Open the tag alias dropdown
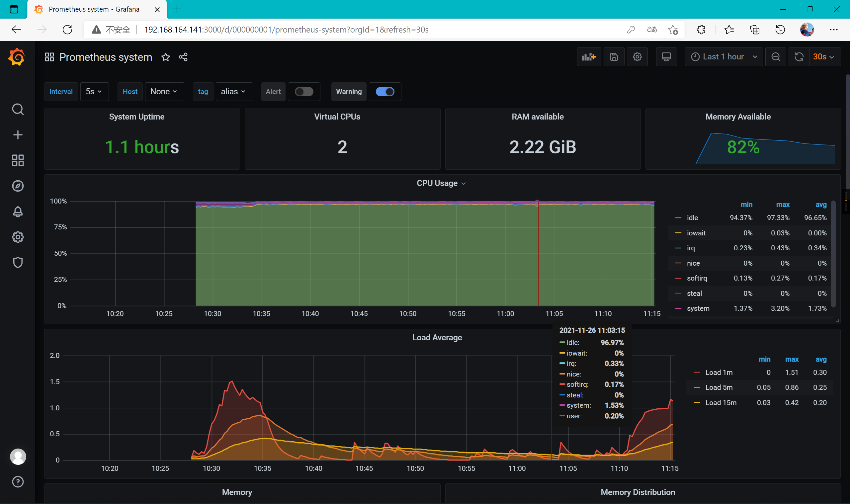Image resolution: width=850 pixels, height=504 pixels. pyautogui.click(x=234, y=92)
